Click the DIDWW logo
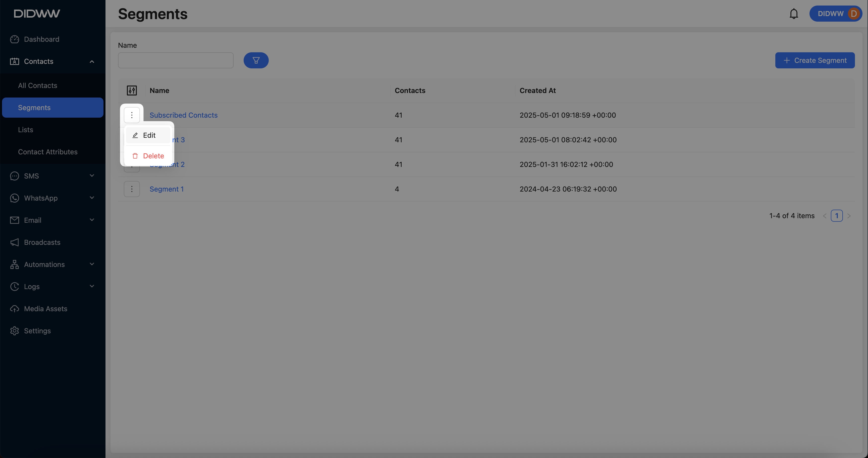Viewport: 868px width, 458px height. (37, 14)
